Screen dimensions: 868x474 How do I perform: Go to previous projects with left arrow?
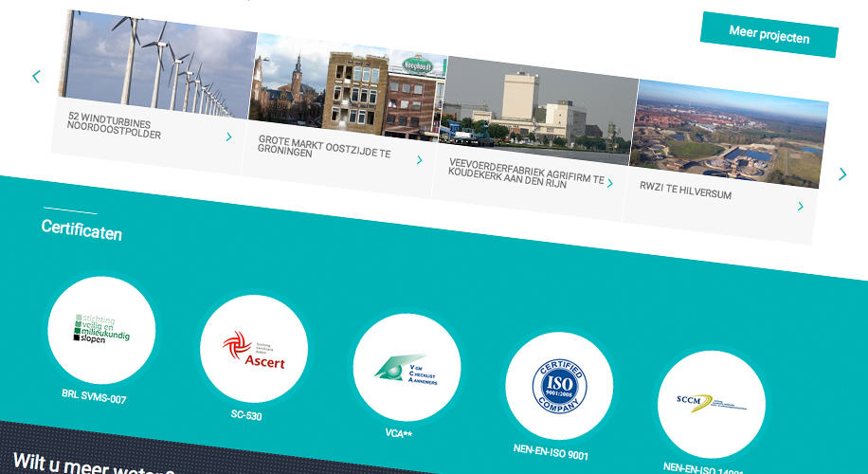tap(37, 77)
